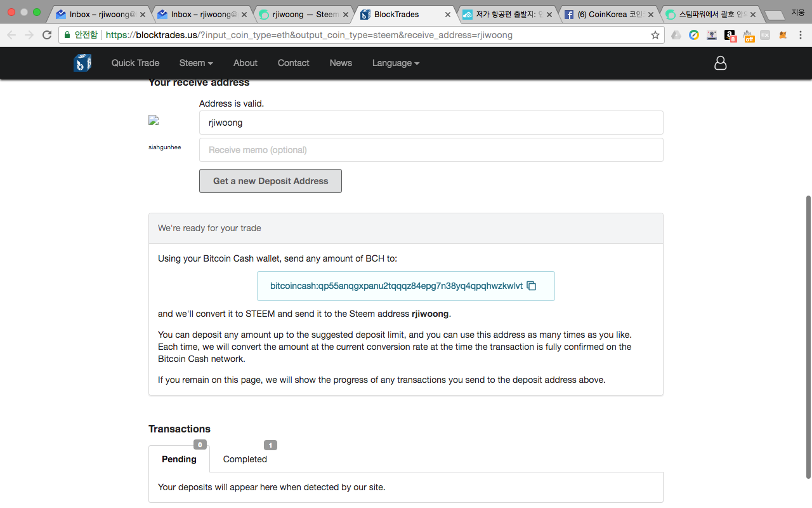Switch to the Completed transactions tab
Image resolution: width=812 pixels, height=508 pixels.
[245, 459]
